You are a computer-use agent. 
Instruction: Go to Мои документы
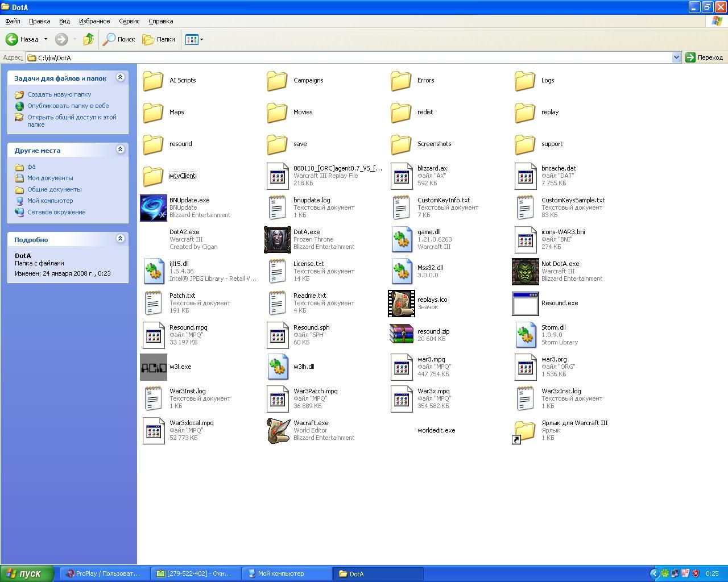(50, 178)
